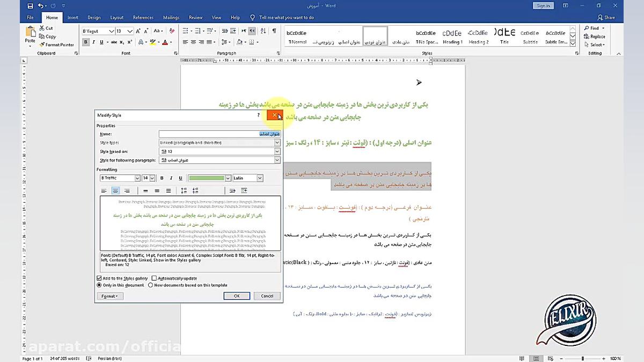Open the B Yagut font name dropdown in ribbon
This screenshot has height=362, width=644.
(x=112, y=31)
